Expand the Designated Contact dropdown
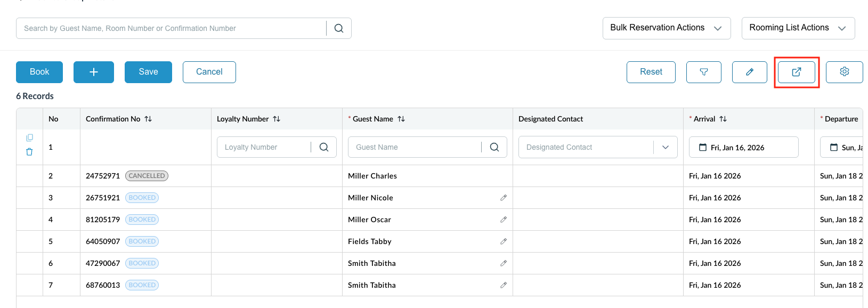868x308 pixels. (666, 147)
